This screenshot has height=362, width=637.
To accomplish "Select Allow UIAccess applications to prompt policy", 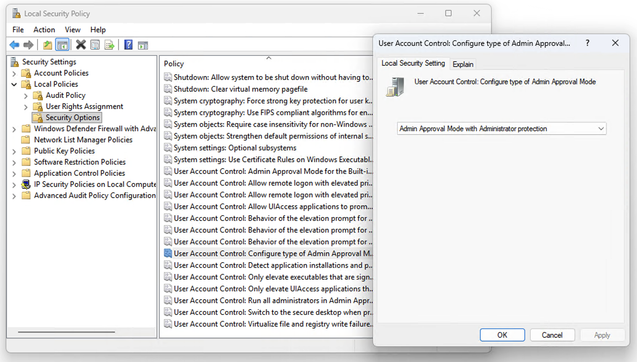I will click(268, 206).
